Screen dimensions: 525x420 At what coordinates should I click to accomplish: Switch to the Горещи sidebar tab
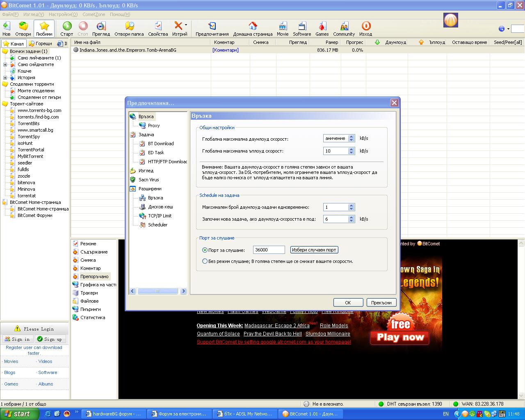click(x=40, y=43)
